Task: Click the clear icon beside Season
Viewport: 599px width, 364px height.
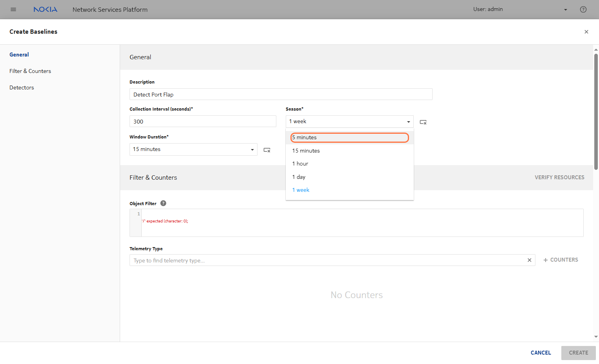Action: (423, 122)
